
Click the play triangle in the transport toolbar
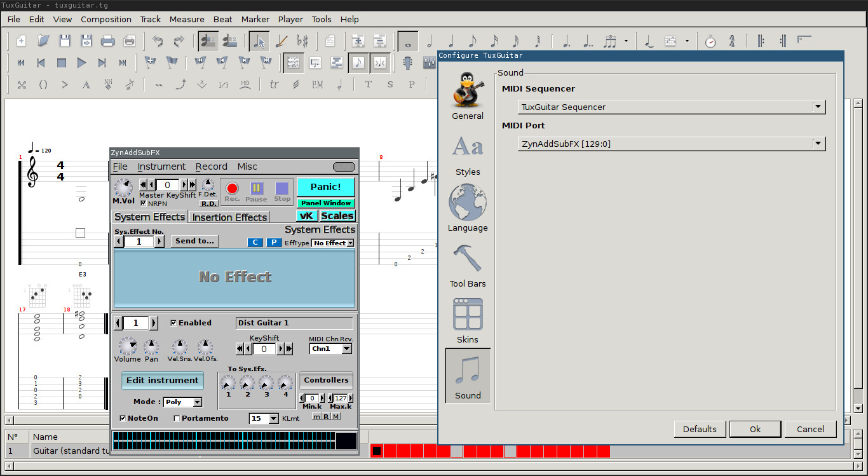[81, 63]
